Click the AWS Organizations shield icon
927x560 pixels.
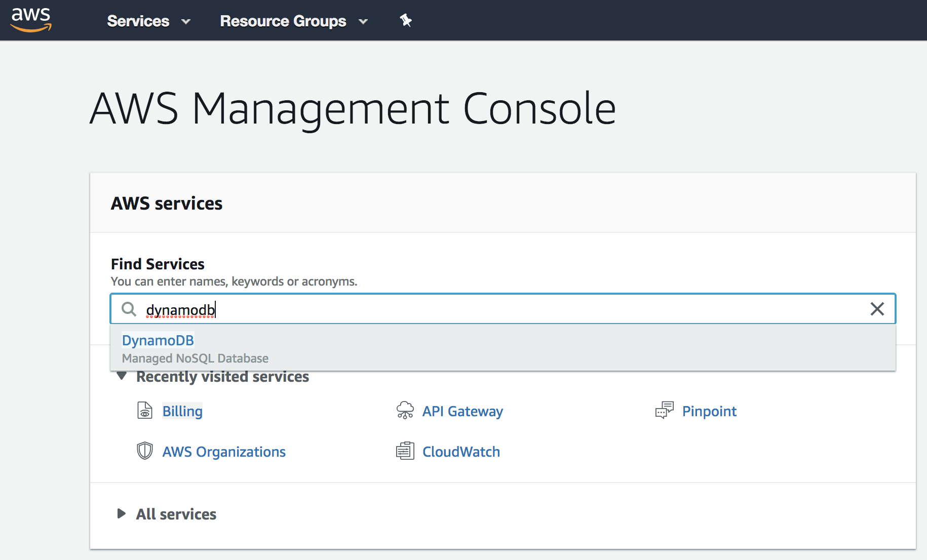tap(145, 451)
